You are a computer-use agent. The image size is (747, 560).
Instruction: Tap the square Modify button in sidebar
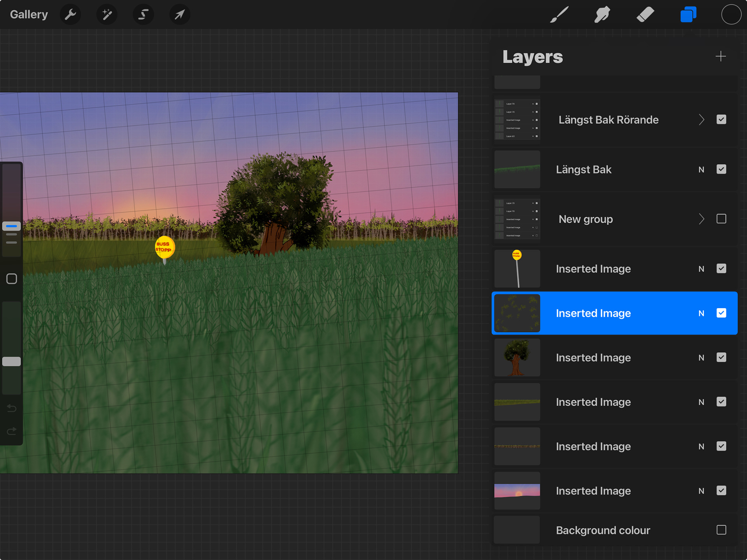[12, 279]
